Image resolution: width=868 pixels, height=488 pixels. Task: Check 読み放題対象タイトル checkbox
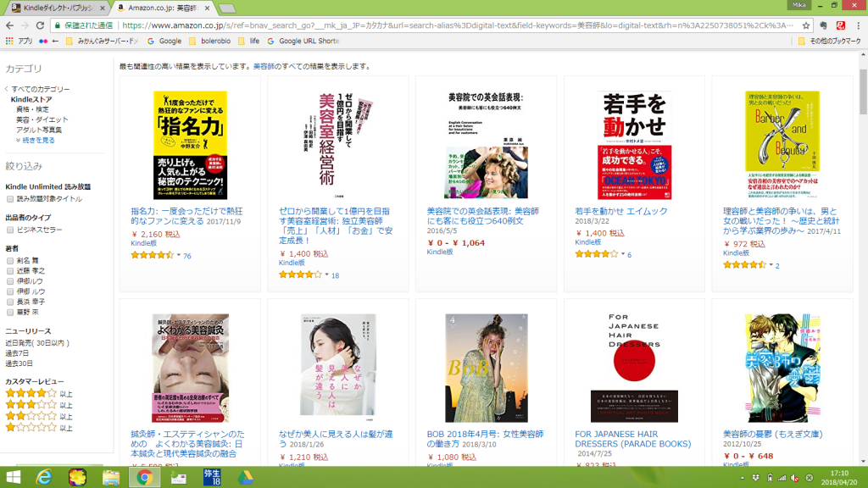coord(10,199)
